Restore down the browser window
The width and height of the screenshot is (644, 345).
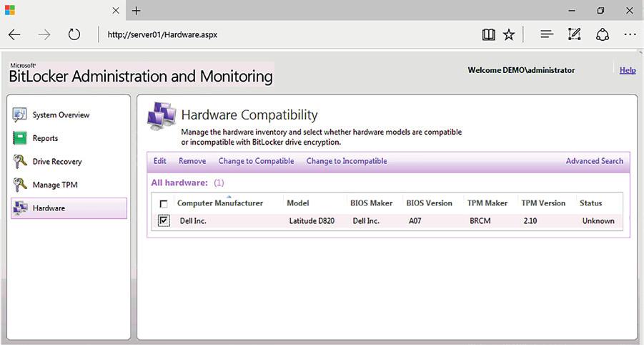click(x=600, y=11)
